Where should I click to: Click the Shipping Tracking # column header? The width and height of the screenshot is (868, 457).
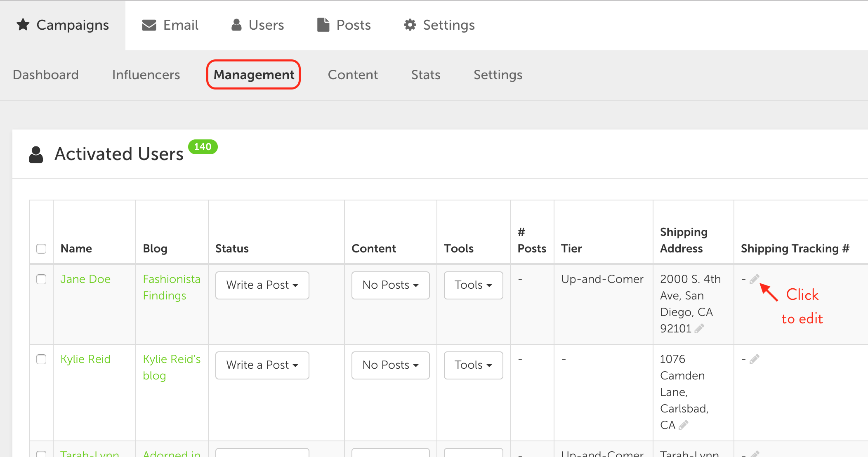(x=795, y=249)
